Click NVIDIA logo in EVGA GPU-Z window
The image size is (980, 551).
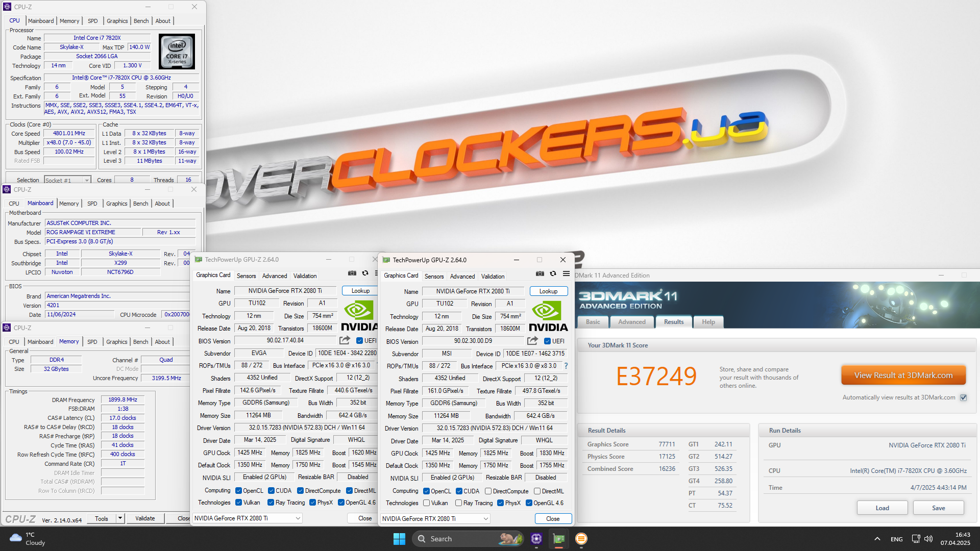(359, 316)
